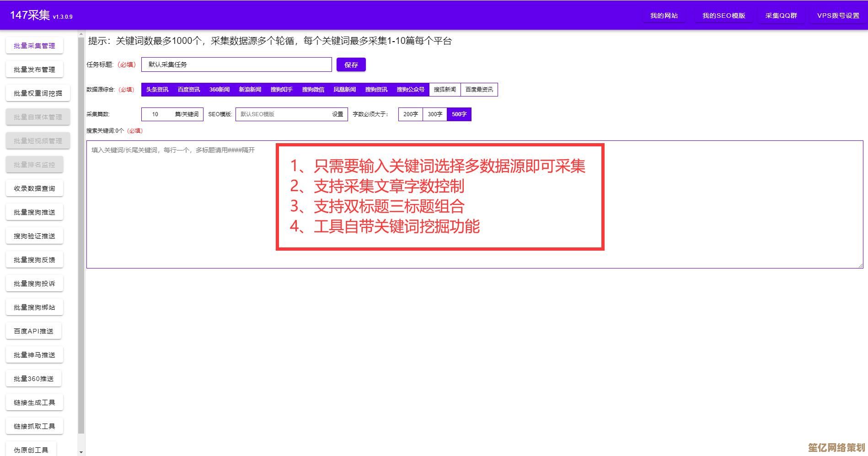Edit the 默认采集任务 title field
Screen dimensions: 868x456
point(236,64)
